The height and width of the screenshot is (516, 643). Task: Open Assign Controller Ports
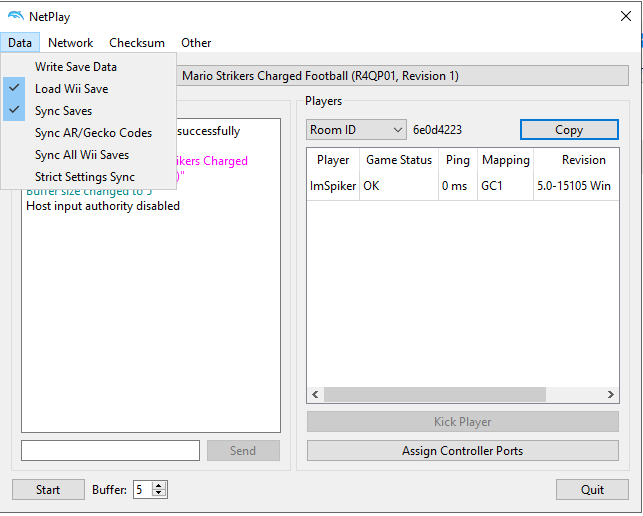pyautogui.click(x=463, y=451)
